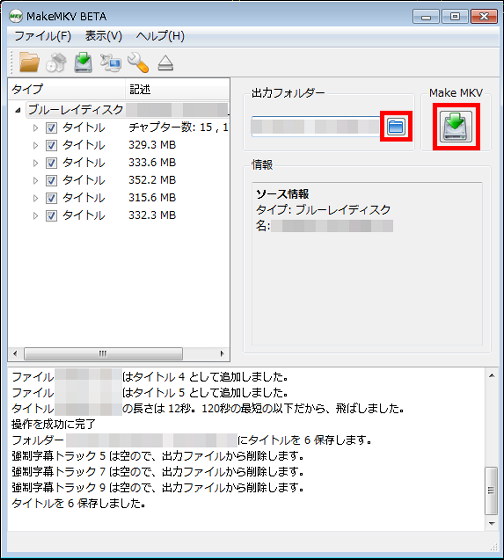The image size is (504, 560).
Task: Open the ファイル(F) menu
Action: (x=43, y=36)
